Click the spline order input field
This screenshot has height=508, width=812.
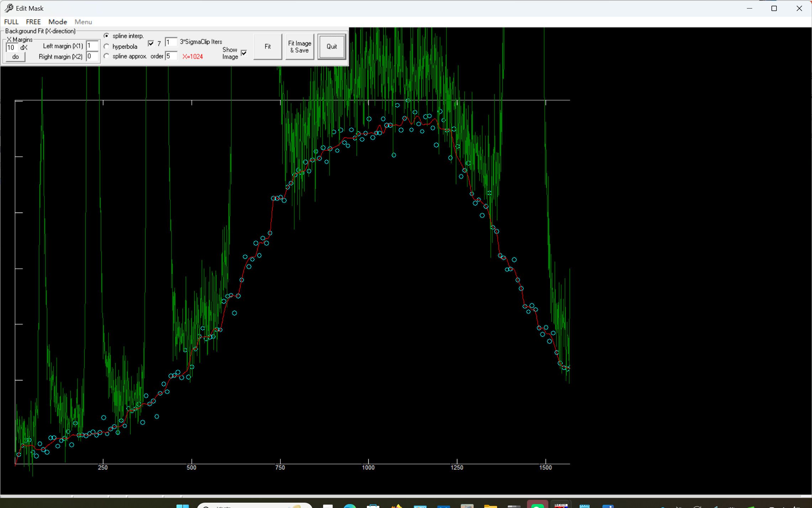click(x=171, y=56)
